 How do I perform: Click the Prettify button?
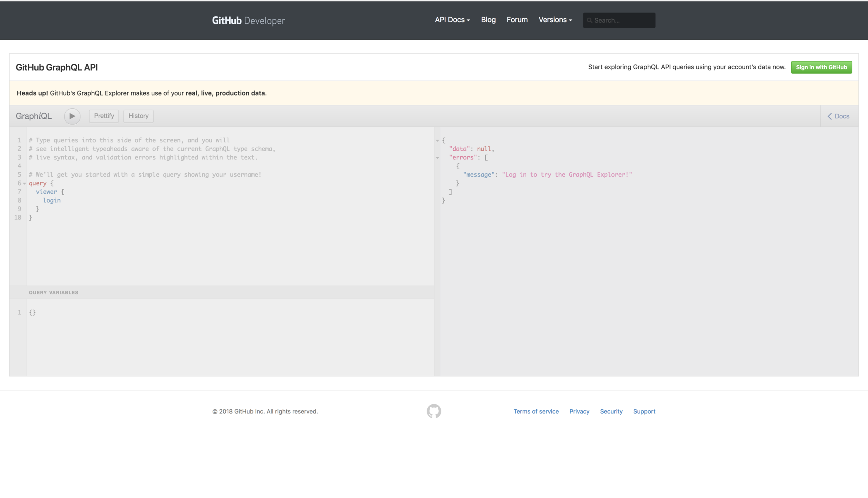point(104,116)
